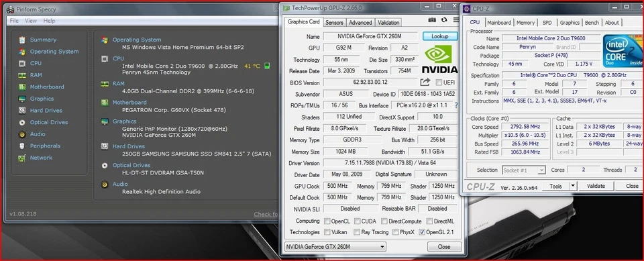This screenshot has height=261, width=644.
Task: Click the Tools button in CPU-Z
Action: pyautogui.click(x=555, y=187)
